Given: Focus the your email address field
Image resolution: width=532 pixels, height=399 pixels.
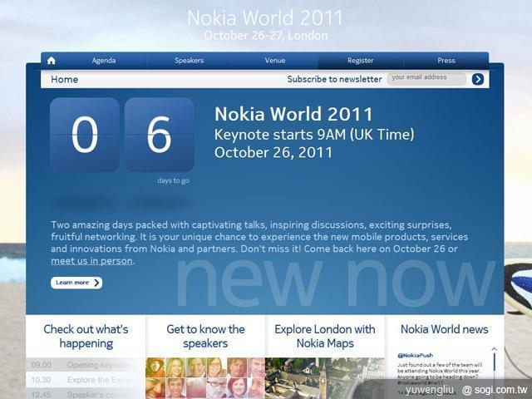Looking at the screenshot, I should point(426,78).
